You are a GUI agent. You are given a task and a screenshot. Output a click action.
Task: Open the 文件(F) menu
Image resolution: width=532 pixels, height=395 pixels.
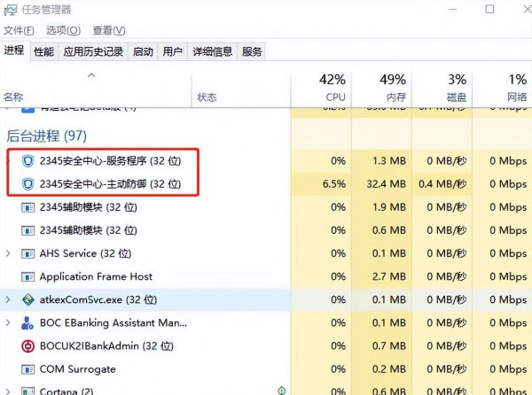(x=19, y=30)
